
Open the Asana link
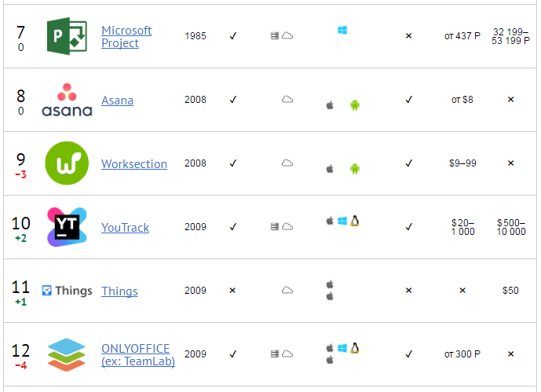117,101
